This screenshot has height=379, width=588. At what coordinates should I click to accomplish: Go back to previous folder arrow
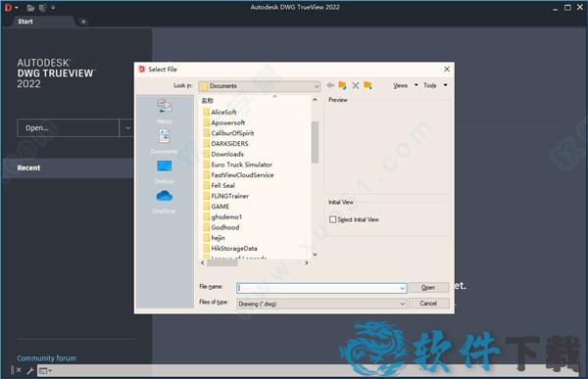[330, 85]
